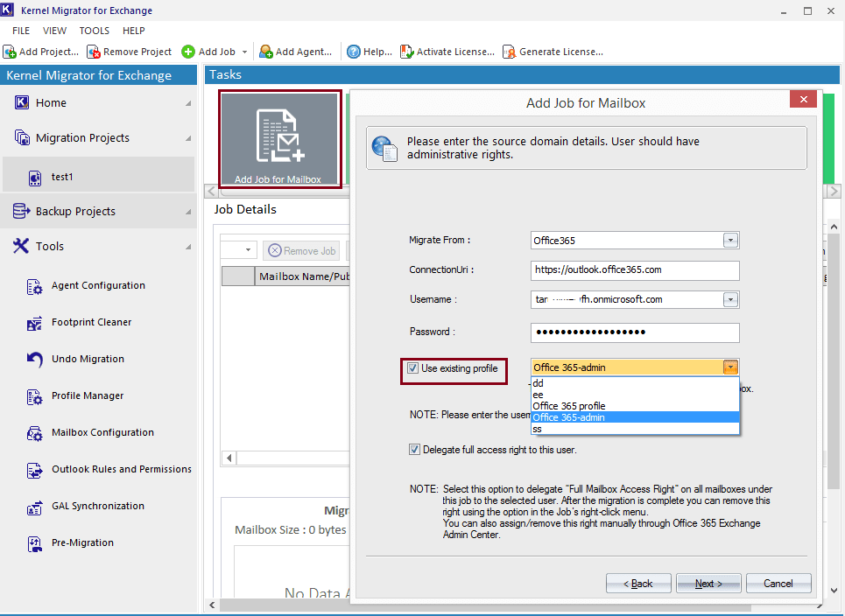The height and width of the screenshot is (616, 845).
Task: Click the Migration Projects icon
Action: click(22, 138)
